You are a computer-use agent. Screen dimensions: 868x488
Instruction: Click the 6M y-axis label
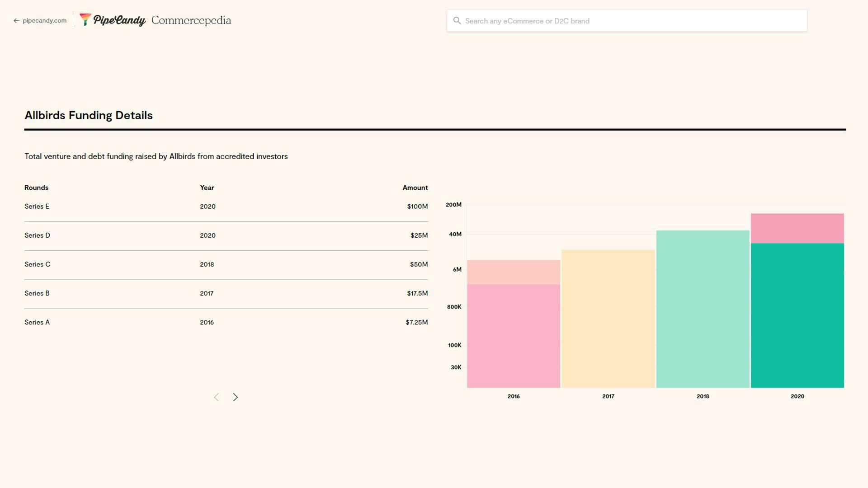pos(457,269)
